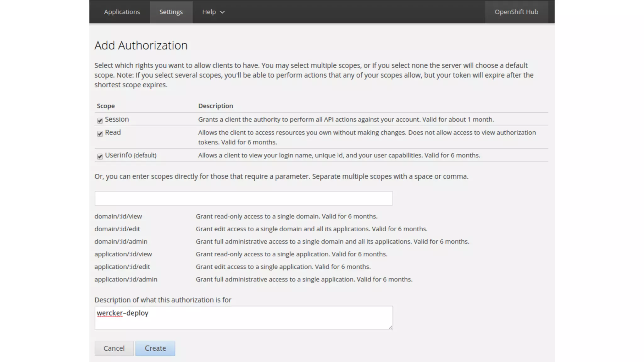The image size is (644, 362).
Task: Go to OpenShift Hub
Action: 516,12
